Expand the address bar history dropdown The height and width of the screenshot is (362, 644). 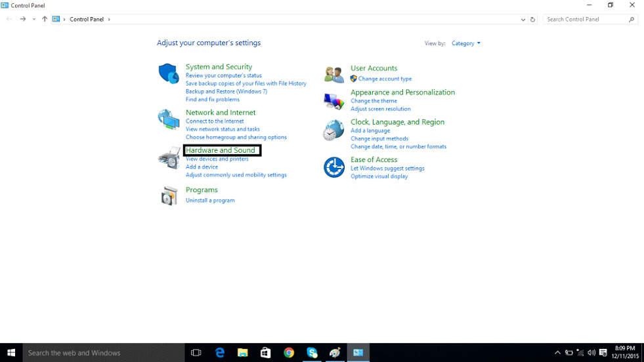tap(523, 19)
